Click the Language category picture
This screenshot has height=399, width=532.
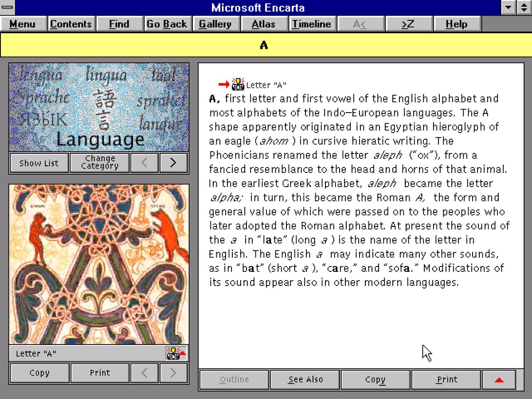click(x=99, y=107)
